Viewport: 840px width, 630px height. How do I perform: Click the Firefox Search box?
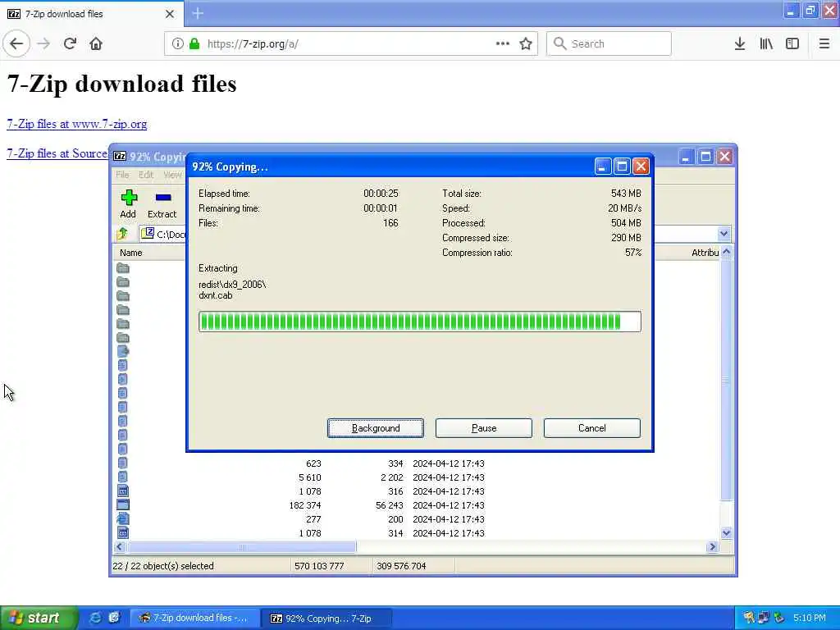(x=609, y=43)
